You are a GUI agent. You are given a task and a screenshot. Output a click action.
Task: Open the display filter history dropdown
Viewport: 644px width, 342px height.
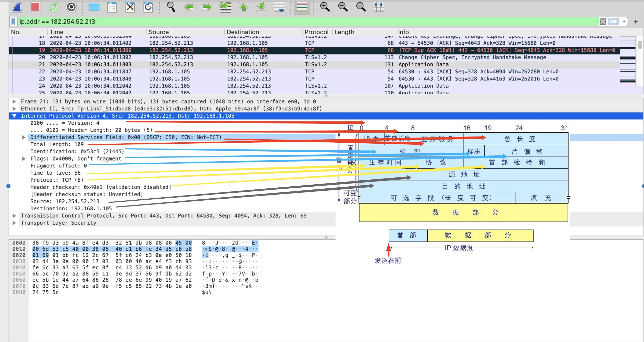pyautogui.click(x=624, y=21)
